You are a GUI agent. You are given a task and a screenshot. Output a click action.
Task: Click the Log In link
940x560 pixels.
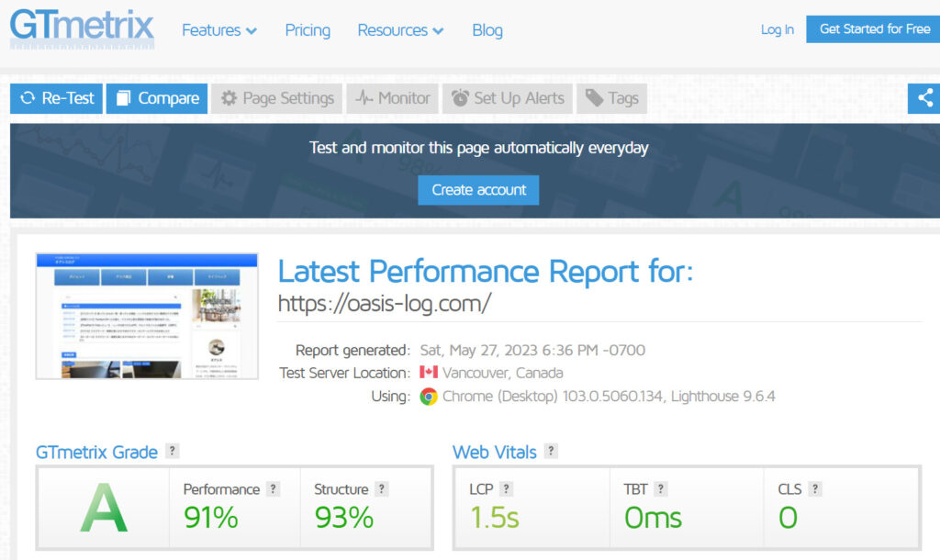point(777,29)
